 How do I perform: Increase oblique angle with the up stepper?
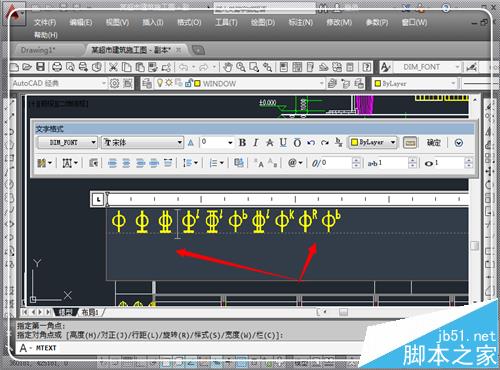click(x=356, y=161)
